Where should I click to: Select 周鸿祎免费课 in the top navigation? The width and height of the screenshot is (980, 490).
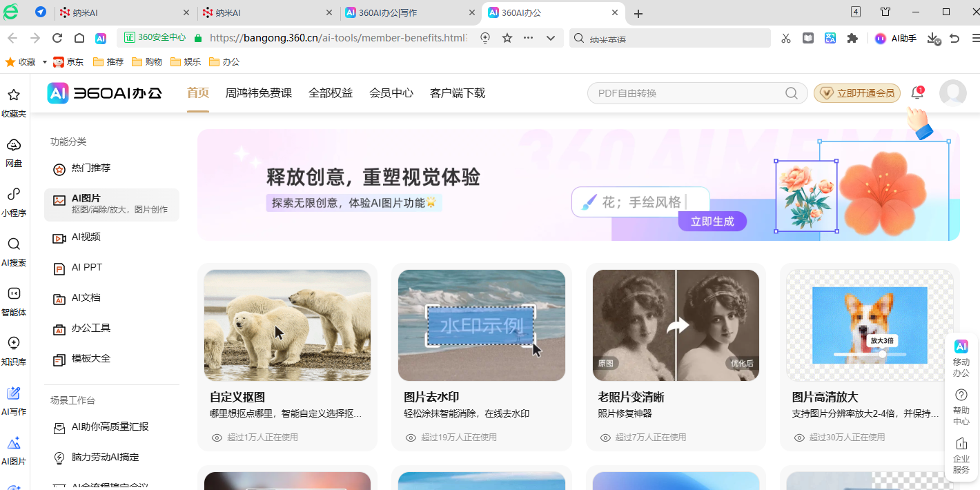tap(259, 93)
